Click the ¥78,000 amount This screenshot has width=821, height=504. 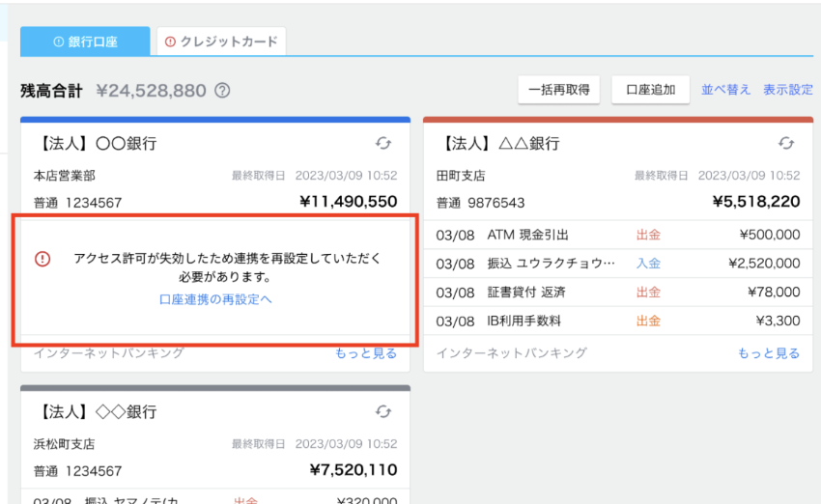(774, 292)
